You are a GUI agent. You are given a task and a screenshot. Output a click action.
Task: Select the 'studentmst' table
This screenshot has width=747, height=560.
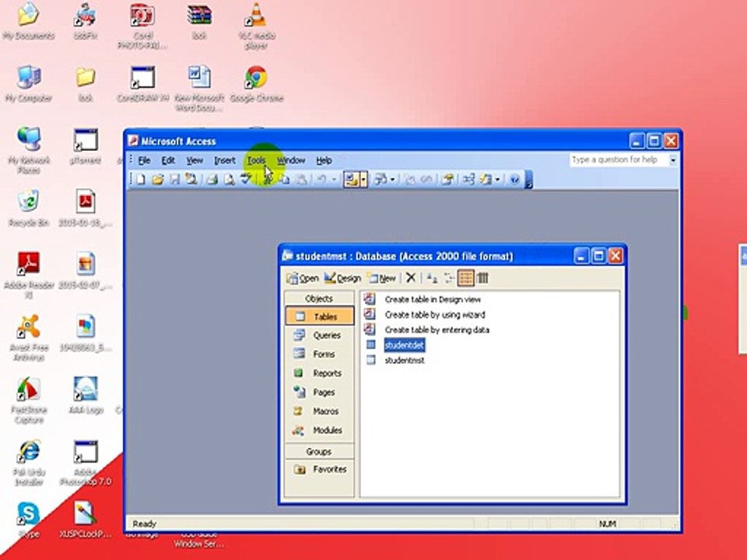405,360
